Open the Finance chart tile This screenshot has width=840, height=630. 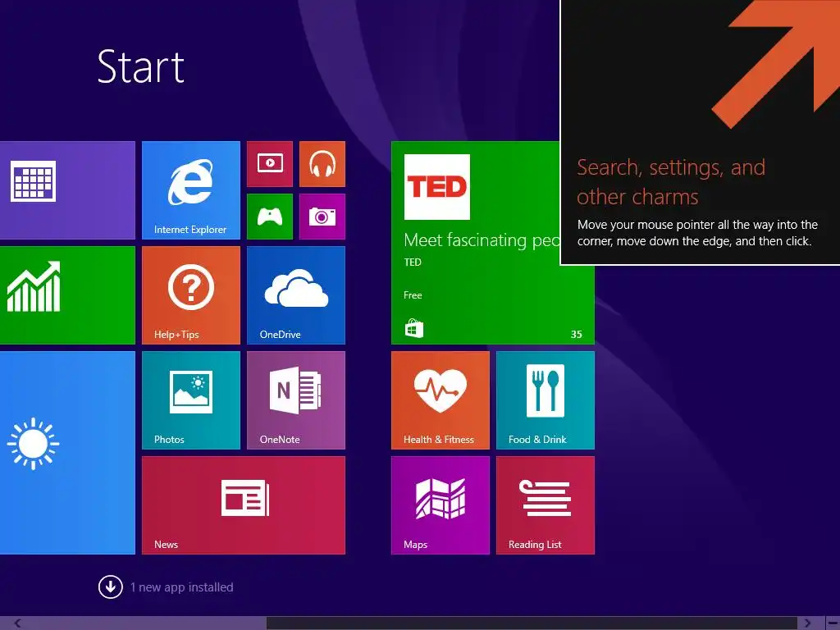67,295
